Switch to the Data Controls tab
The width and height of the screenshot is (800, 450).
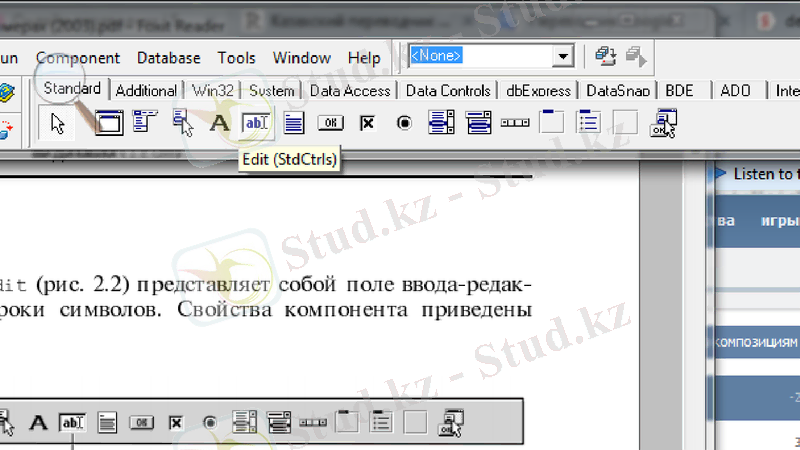(x=448, y=91)
